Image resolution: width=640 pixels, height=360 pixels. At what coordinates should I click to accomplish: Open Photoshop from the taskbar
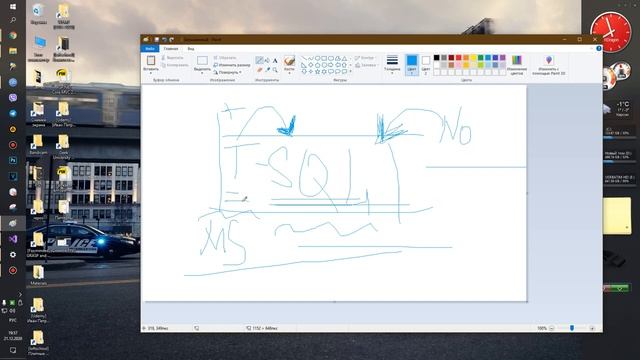(x=13, y=160)
